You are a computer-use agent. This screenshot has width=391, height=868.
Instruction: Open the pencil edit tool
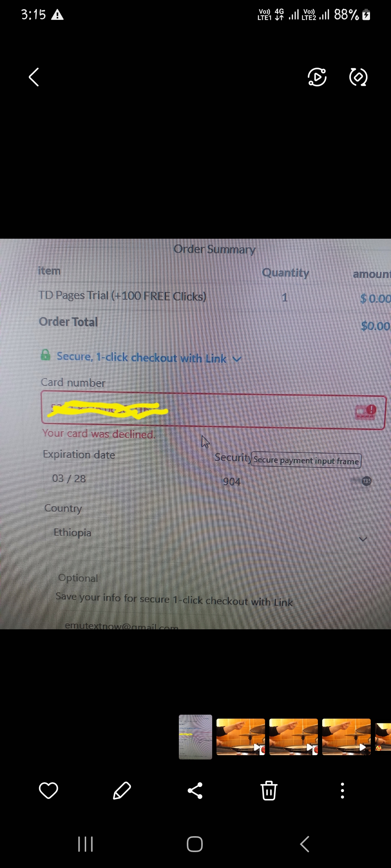pyautogui.click(x=122, y=790)
